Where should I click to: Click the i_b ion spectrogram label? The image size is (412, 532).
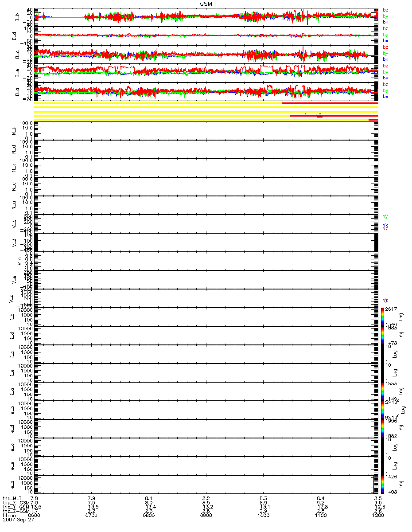pyautogui.click(x=12, y=317)
